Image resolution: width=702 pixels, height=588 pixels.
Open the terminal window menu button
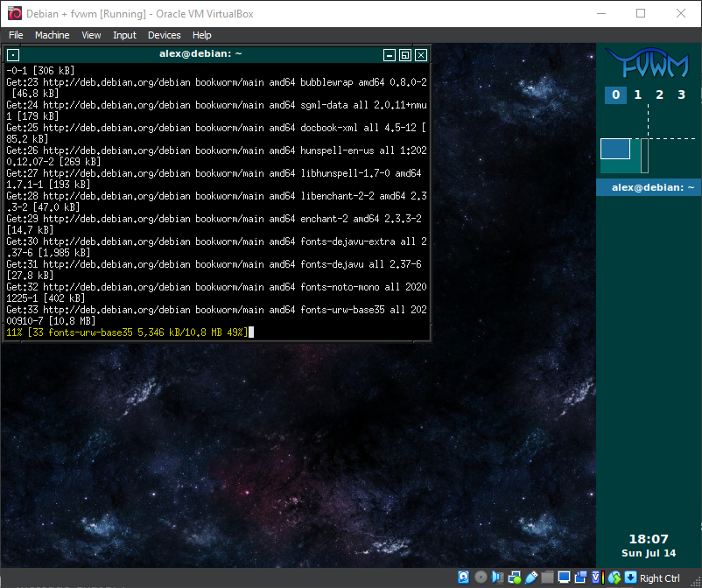13,54
